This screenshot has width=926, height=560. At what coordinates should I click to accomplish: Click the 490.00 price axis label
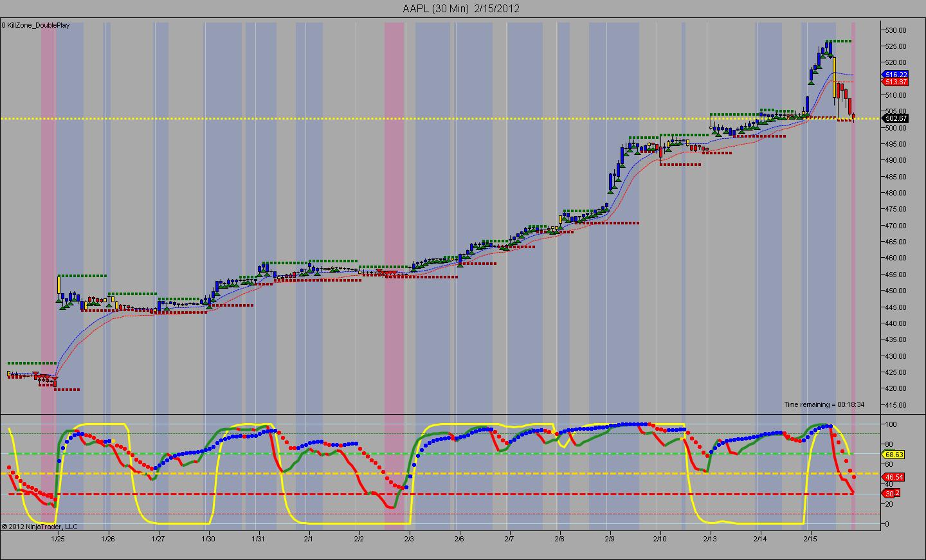(x=896, y=161)
